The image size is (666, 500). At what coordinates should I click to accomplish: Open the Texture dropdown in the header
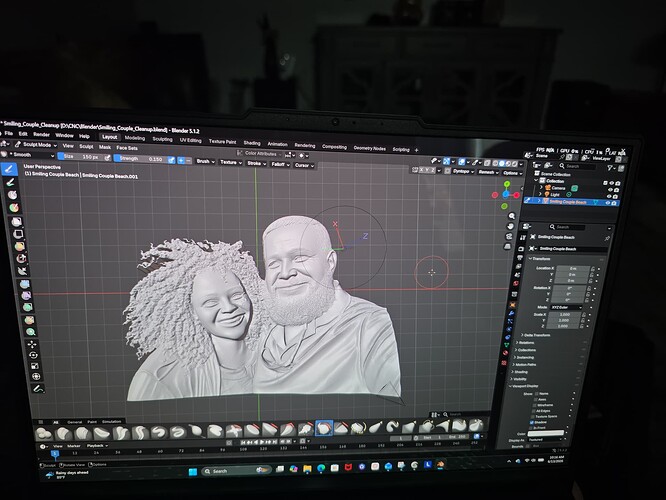tap(231, 162)
